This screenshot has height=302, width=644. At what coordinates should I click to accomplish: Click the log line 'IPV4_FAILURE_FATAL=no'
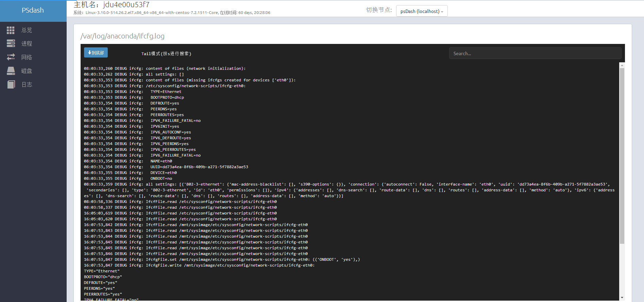142,121
